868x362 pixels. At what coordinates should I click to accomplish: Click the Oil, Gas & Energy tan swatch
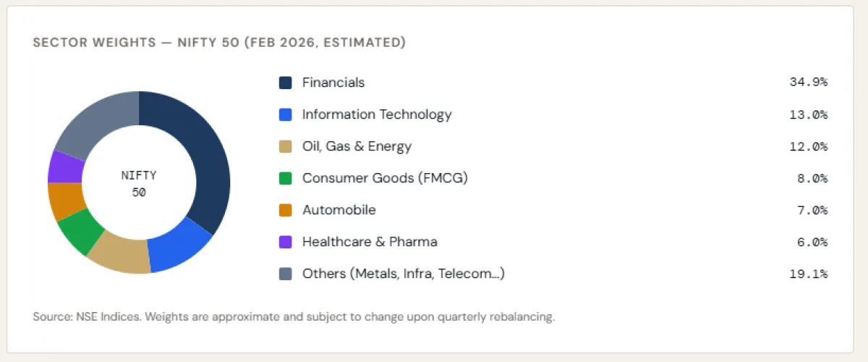(286, 146)
